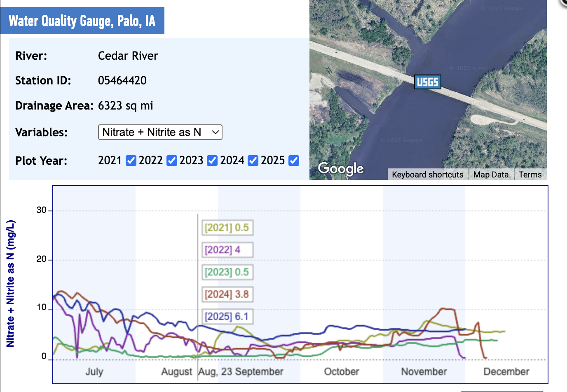Select the Water Quality Gauge, Palo header
The width and height of the screenshot is (567, 392).
82,21
